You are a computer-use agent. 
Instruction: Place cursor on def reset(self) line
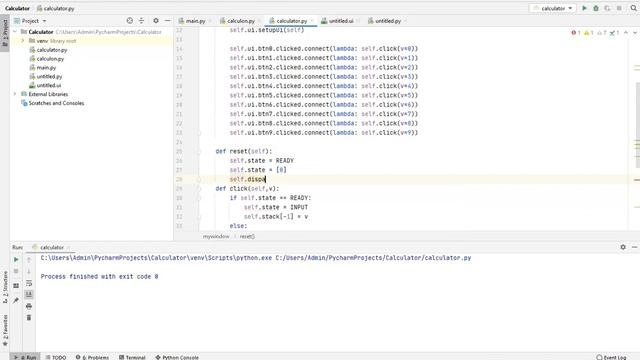pyautogui.click(x=244, y=151)
